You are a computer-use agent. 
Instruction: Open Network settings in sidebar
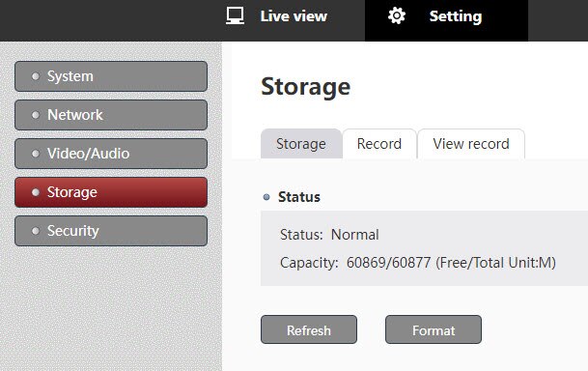click(111, 115)
